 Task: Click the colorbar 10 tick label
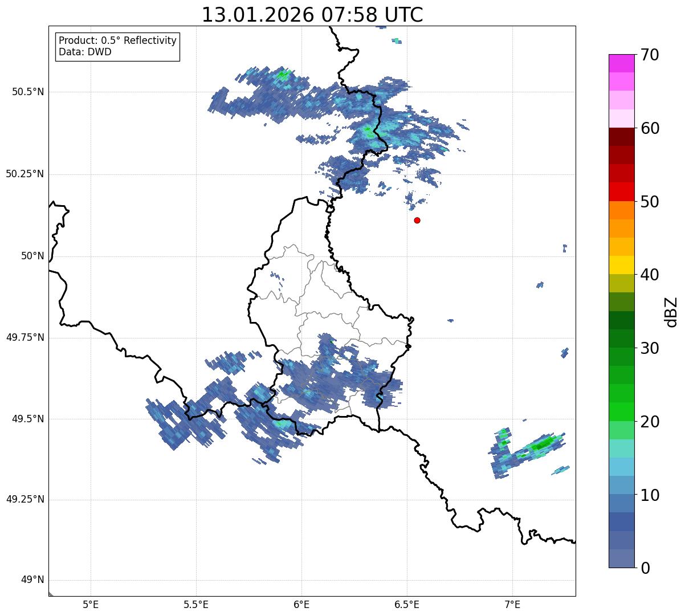click(x=650, y=495)
